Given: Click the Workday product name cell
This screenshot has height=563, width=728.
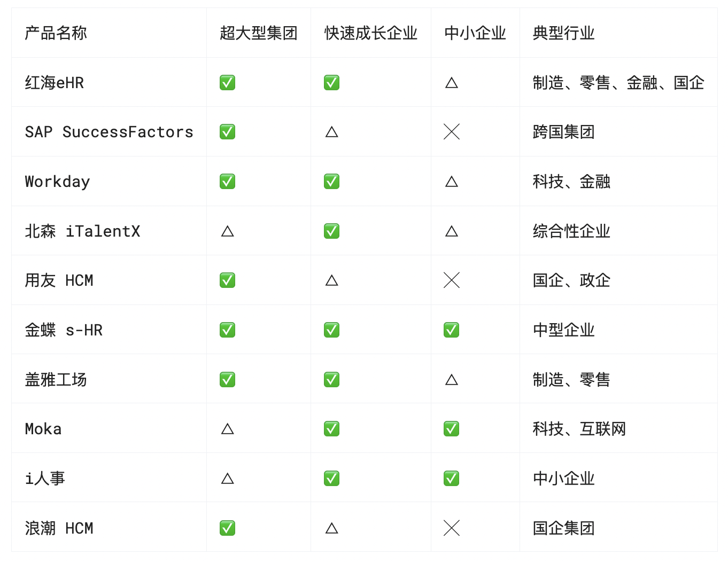Looking at the screenshot, I should [109, 182].
